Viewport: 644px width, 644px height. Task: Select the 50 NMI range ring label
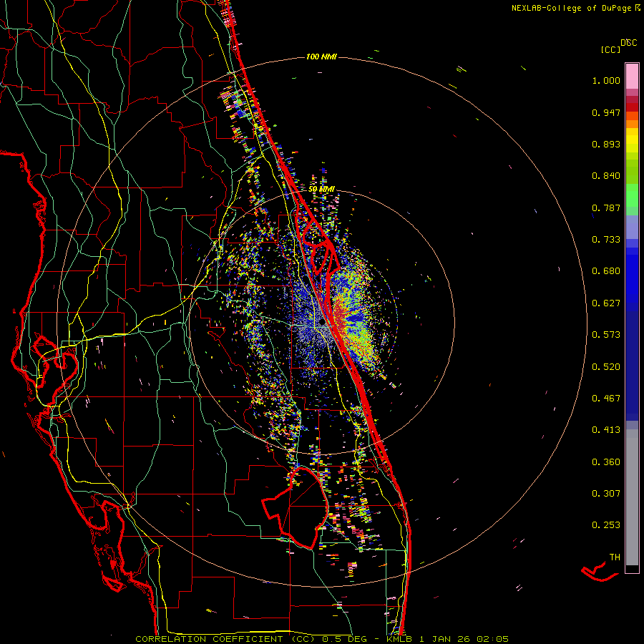click(x=321, y=189)
